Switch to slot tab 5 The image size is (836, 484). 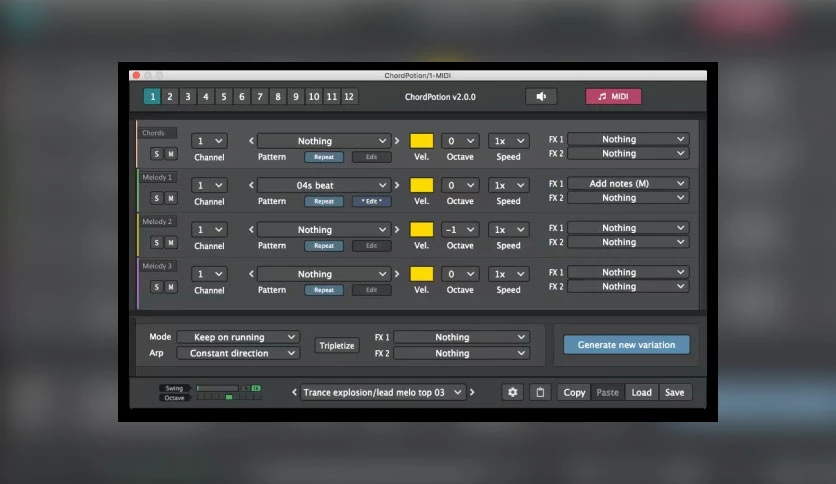223,96
